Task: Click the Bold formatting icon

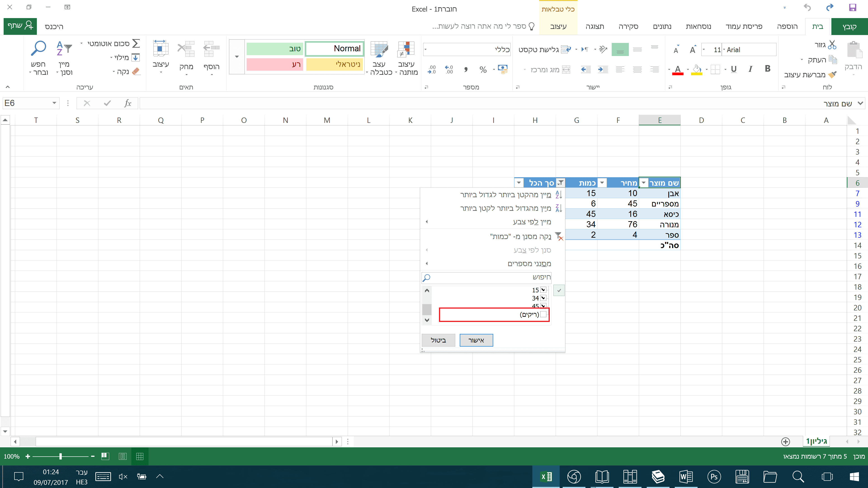Action: 768,69
